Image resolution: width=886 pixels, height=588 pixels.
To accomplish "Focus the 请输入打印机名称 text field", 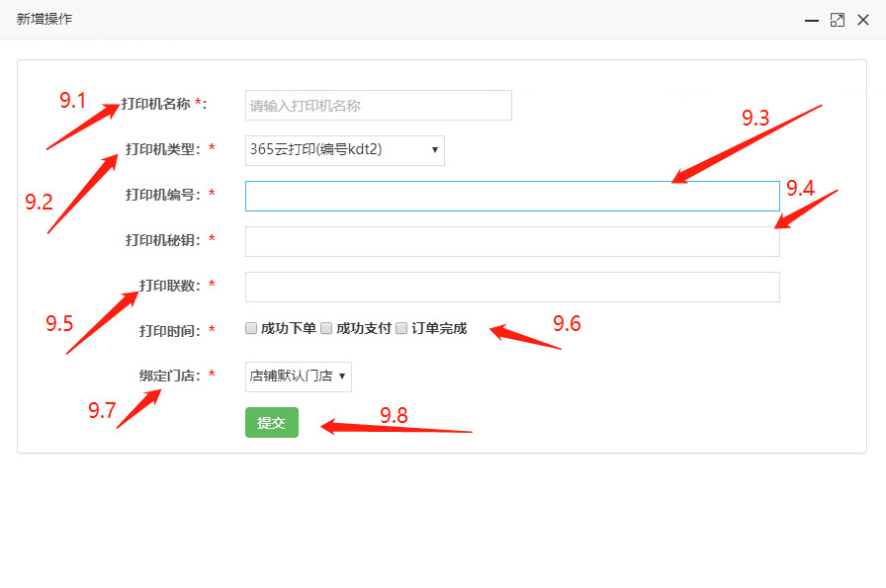I will click(x=378, y=106).
